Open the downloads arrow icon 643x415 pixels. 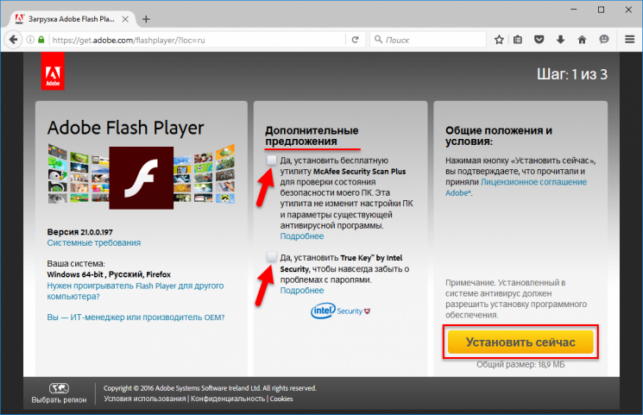pos(560,40)
